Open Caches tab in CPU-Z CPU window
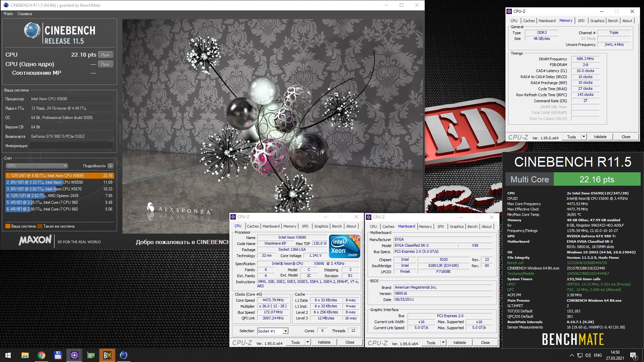 253,226
